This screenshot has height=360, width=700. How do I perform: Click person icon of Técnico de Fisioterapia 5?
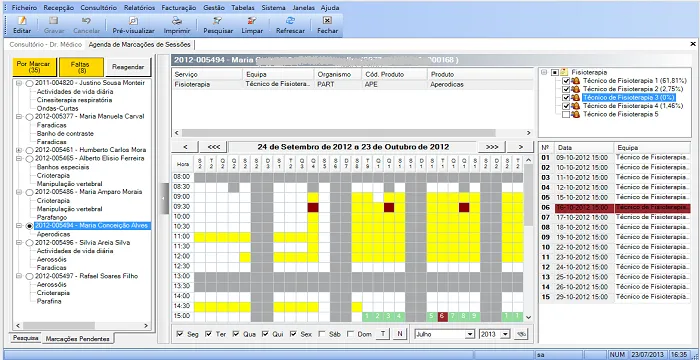click(576, 115)
